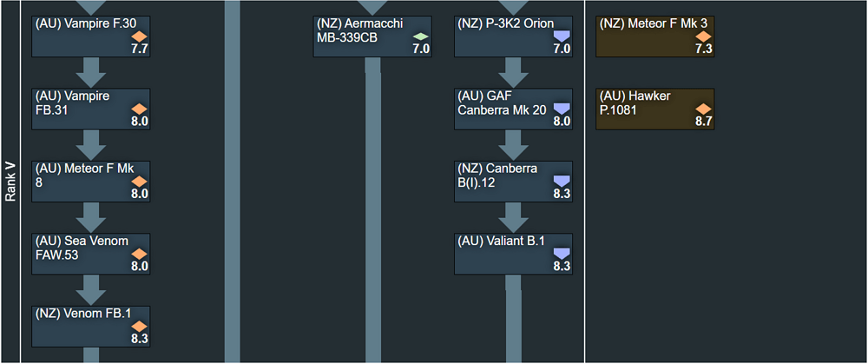Open the (AU) Vampire FB.31 link
This screenshot has height=364, width=868.
(x=73, y=103)
